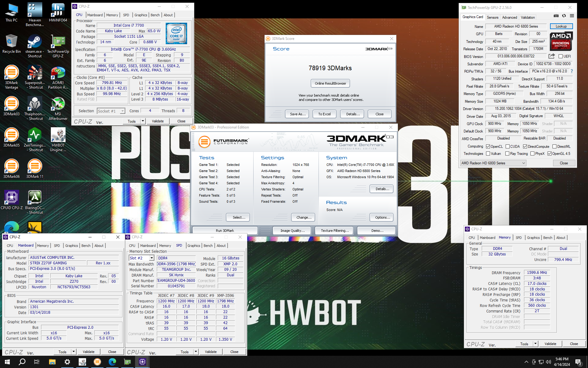Switch to About tab in SPD CPU-Z window
The height and width of the screenshot is (368, 588).
(221, 246)
